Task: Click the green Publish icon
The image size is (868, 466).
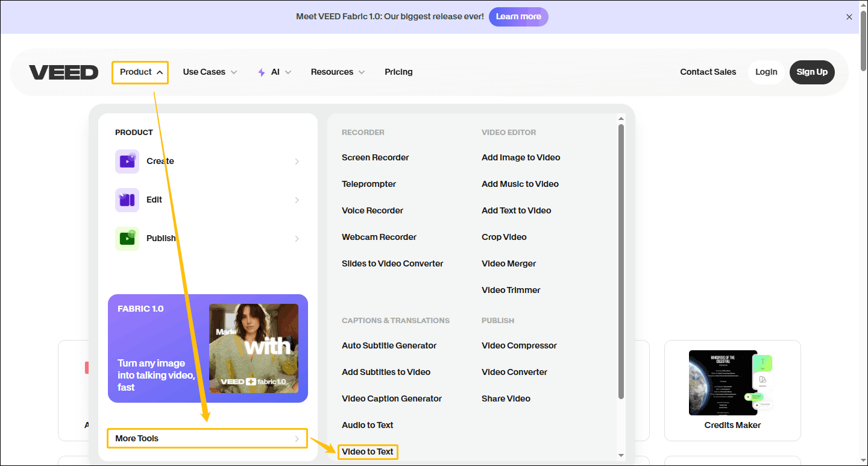Action: 127,239
